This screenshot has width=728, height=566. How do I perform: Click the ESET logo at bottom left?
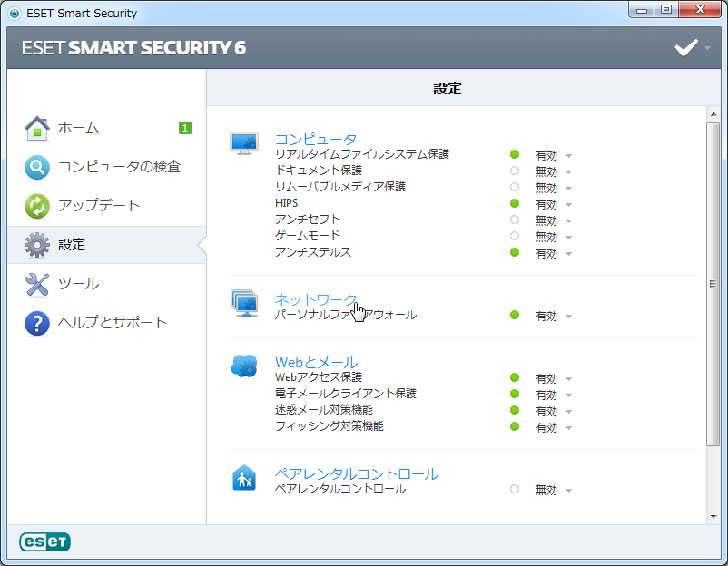click(44, 542)
